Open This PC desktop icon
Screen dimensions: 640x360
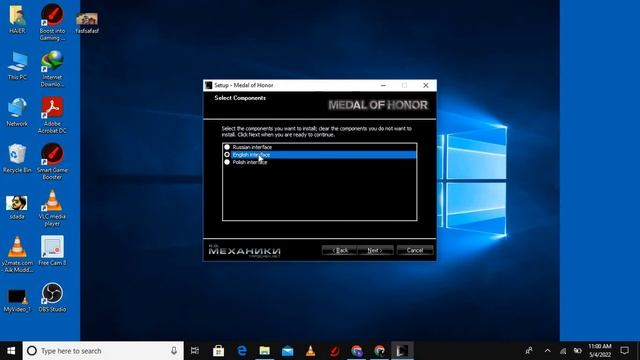coord(17,66)
